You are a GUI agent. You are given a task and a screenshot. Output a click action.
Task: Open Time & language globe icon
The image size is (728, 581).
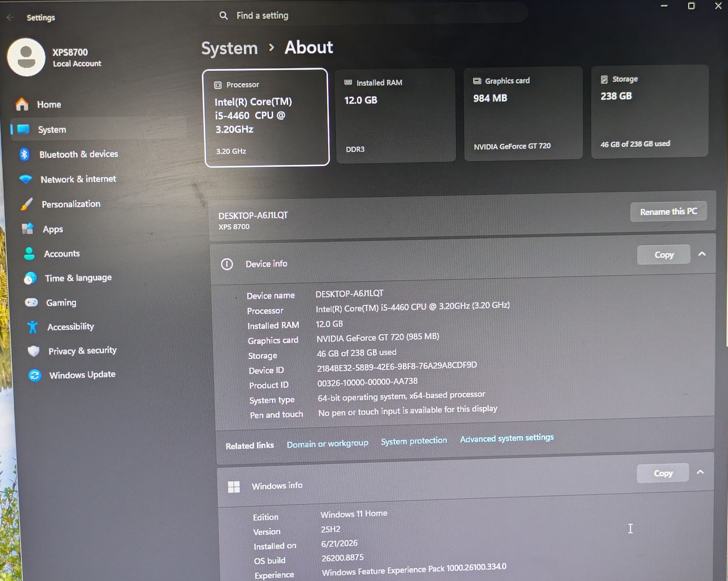click(x=31, y=278)
